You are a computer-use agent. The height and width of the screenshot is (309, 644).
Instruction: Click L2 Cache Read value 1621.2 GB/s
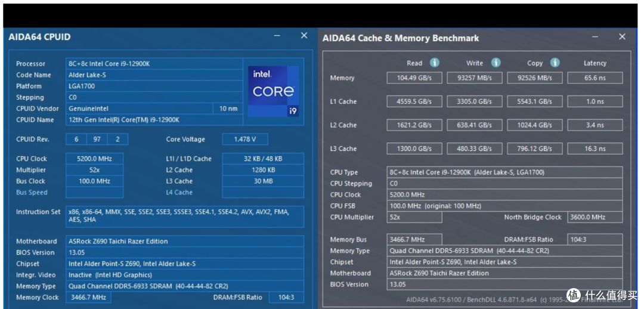click(414, 125)
